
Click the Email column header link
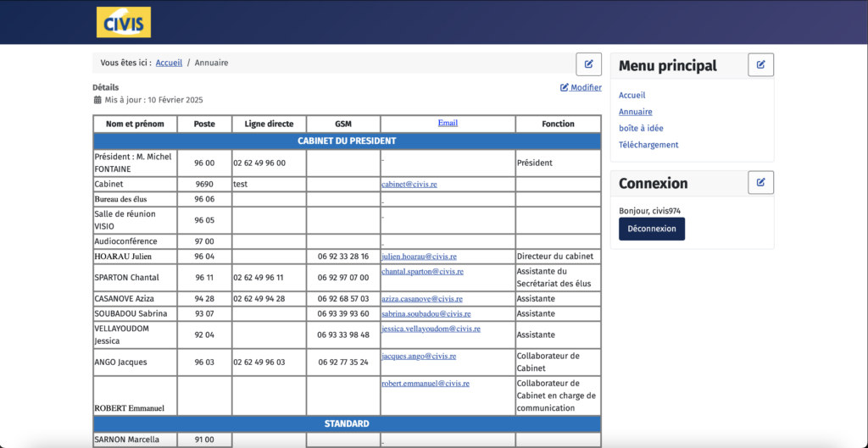[x=448, y=123]
